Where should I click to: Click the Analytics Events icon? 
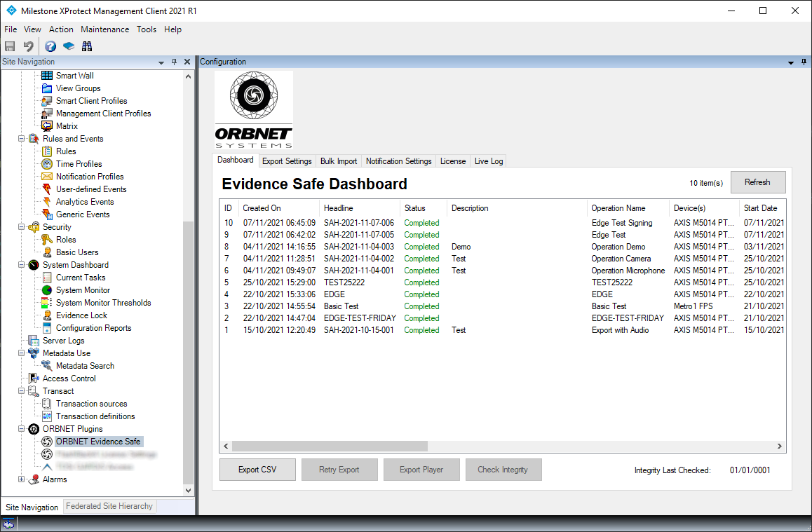point(47,202)
